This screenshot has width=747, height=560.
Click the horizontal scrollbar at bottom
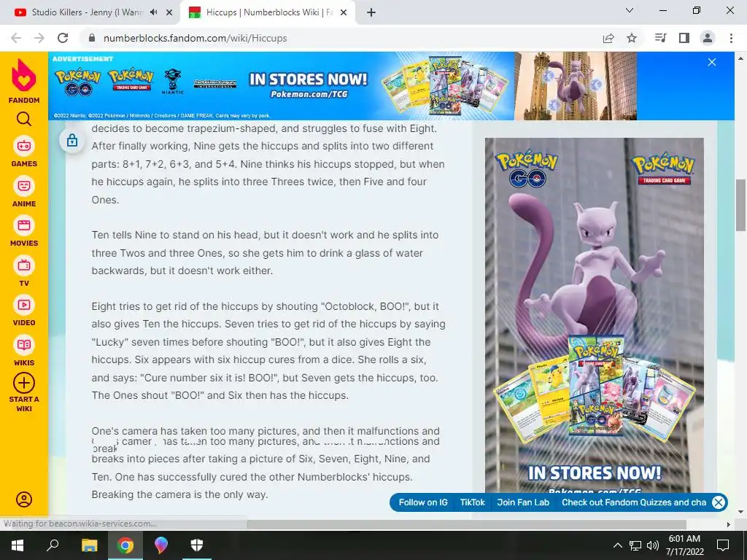(x=467, y=524)
